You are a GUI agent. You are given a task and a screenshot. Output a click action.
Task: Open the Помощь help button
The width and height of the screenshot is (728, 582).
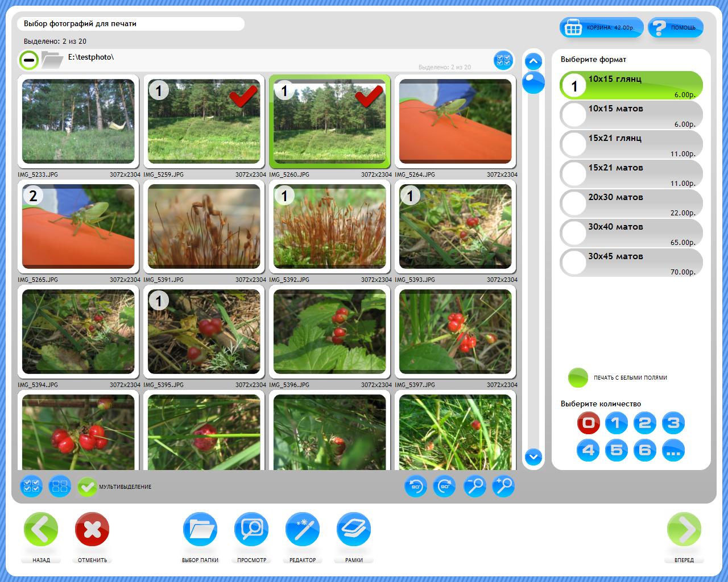(675, 27)
